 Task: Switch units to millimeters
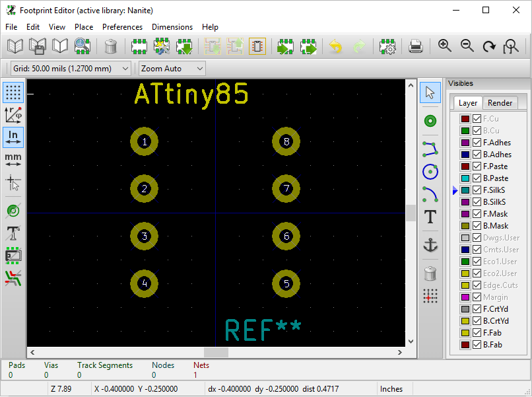click(13, 160)
